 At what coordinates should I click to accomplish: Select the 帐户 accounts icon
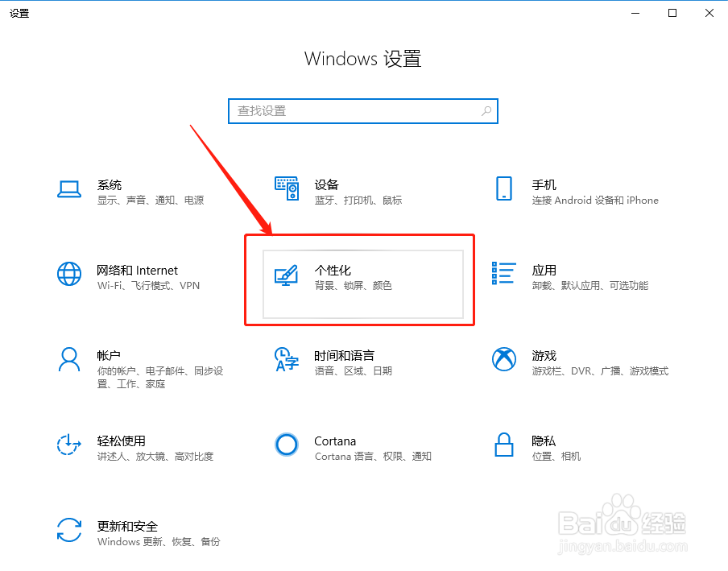[69, 361]
